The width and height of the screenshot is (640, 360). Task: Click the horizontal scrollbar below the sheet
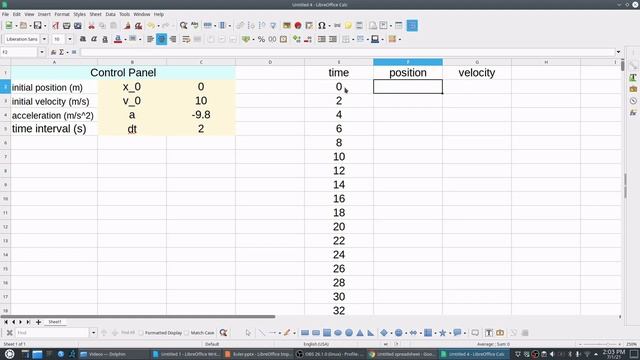[138, 316]
